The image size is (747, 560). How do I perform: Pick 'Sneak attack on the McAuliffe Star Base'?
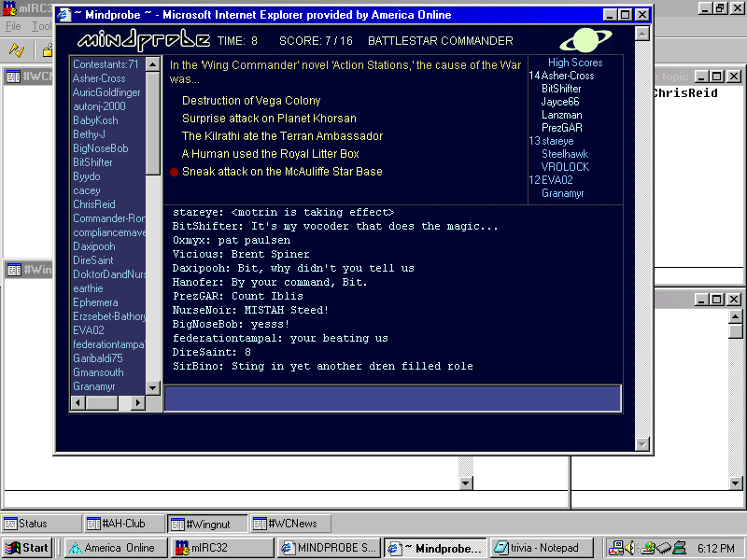point(282,172)
